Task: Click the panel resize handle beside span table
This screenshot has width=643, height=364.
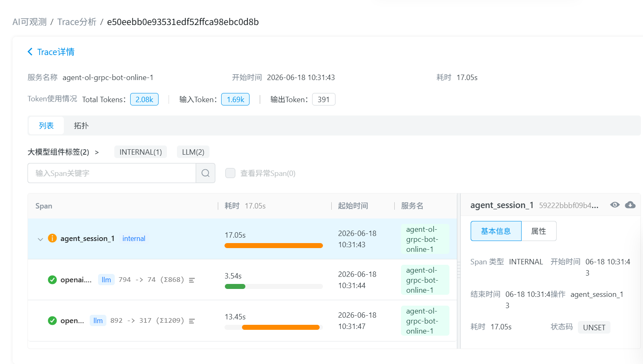Action: (459, 270)
